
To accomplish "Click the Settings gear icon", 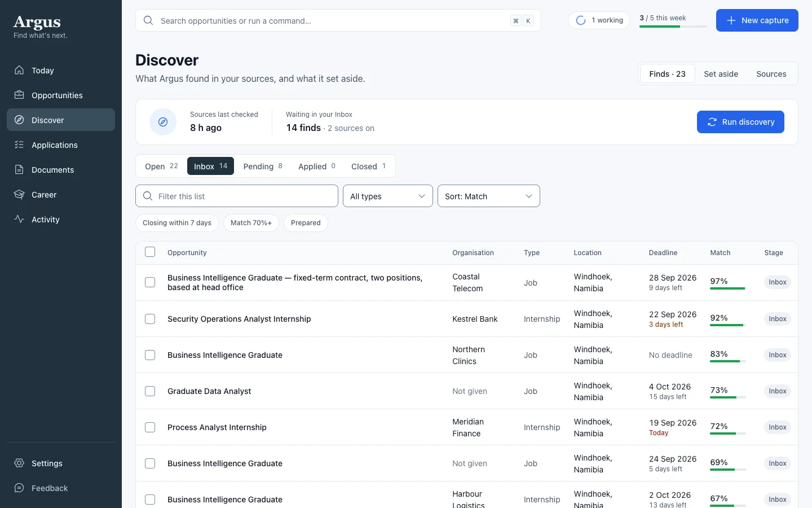I will pyautogui.click(x=19, y=463).
